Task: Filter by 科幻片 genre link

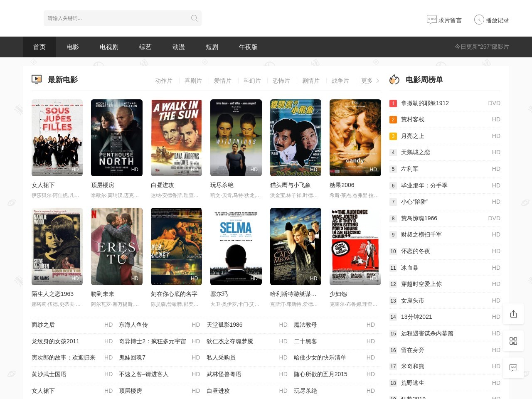Action: pos(252,81)
